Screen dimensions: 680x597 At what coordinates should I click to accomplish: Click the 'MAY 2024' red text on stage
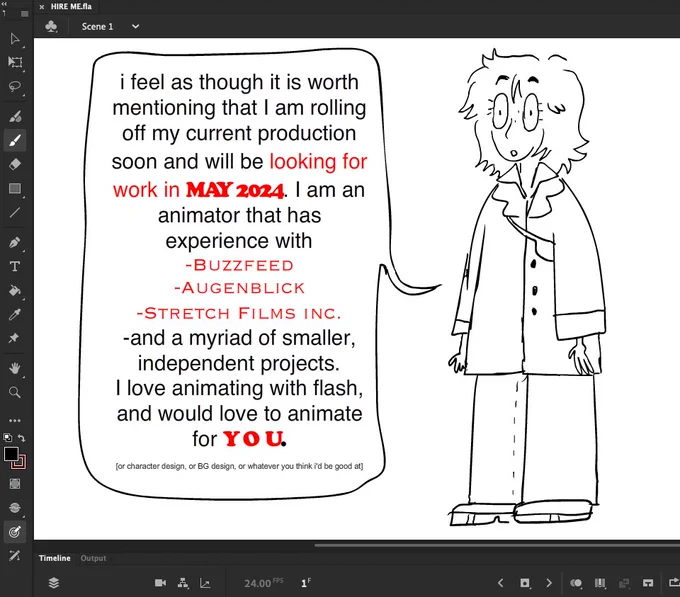235,190
